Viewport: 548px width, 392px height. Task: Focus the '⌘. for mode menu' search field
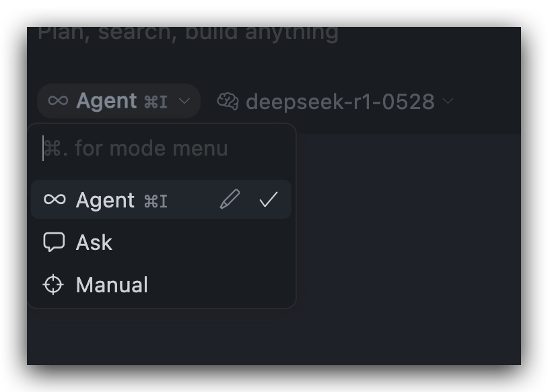(x=162, y=148)
